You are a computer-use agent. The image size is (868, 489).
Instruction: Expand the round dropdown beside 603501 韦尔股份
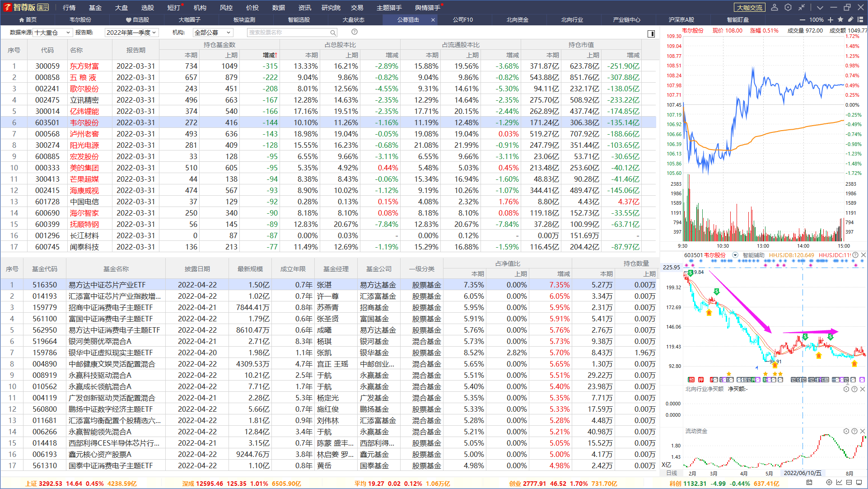pyautogui.click(x=735, y=255)
